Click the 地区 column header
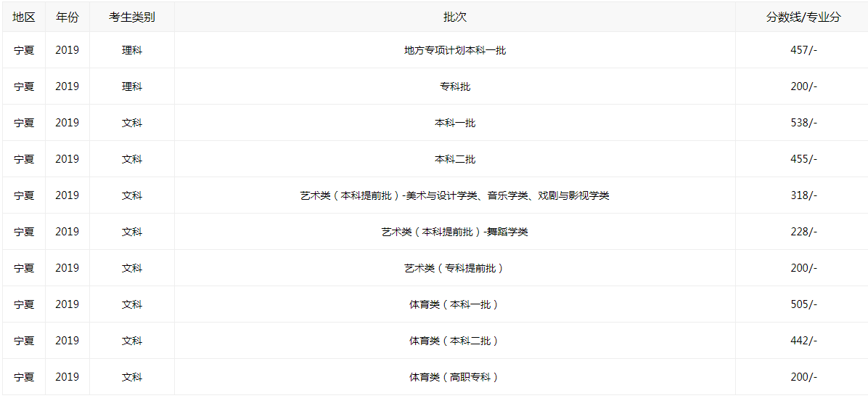 (x=24, y=17)
